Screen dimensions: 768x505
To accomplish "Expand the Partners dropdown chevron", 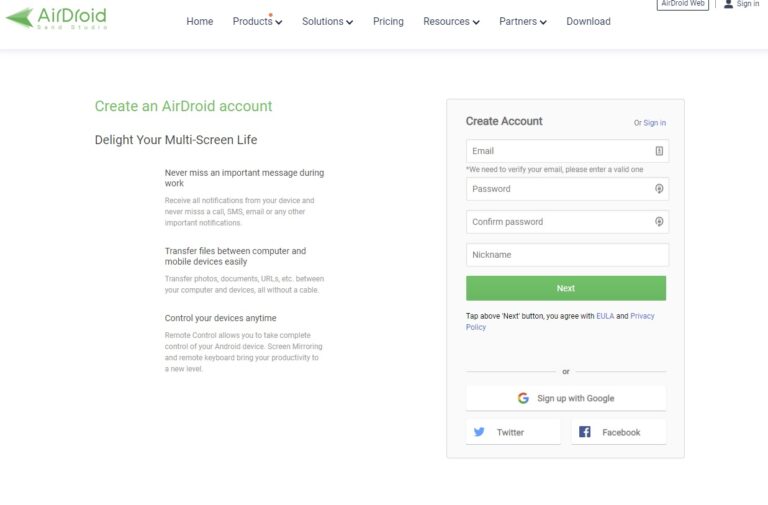I will pyautogui.click(x=543, y=22).
